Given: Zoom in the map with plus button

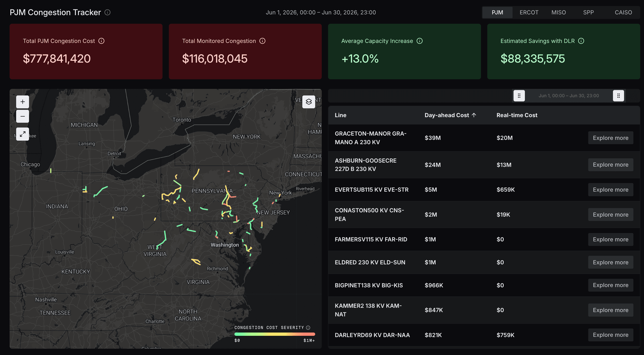Looking at the screenshot, I should (x=23, y=102).
